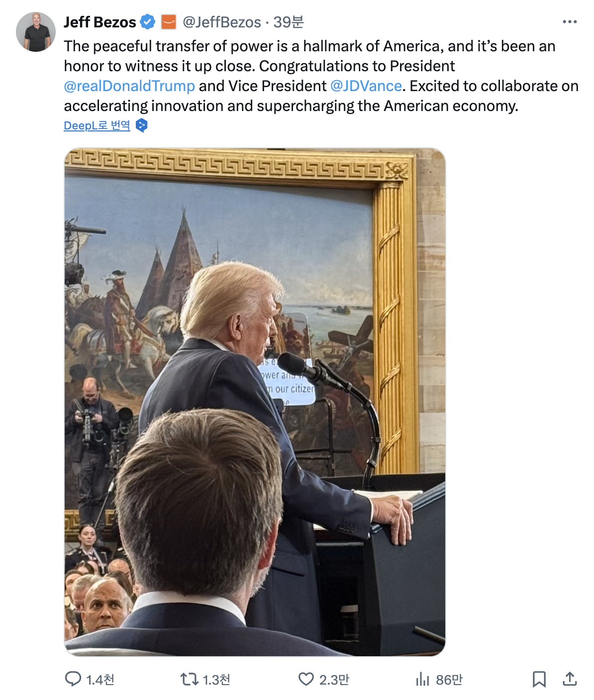Click the Jeff Bezos display name

(x=100, y=22)
